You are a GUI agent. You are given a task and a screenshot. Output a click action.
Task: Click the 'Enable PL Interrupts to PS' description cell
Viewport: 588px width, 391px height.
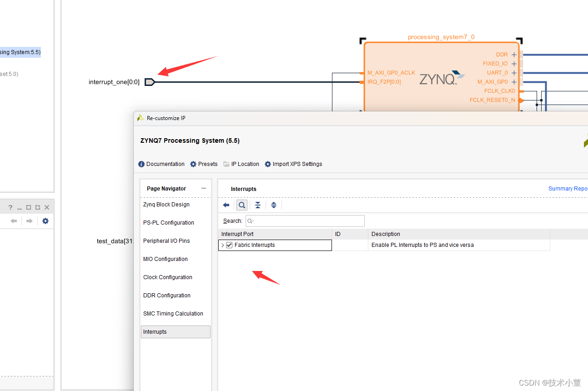tap(459, 245)
